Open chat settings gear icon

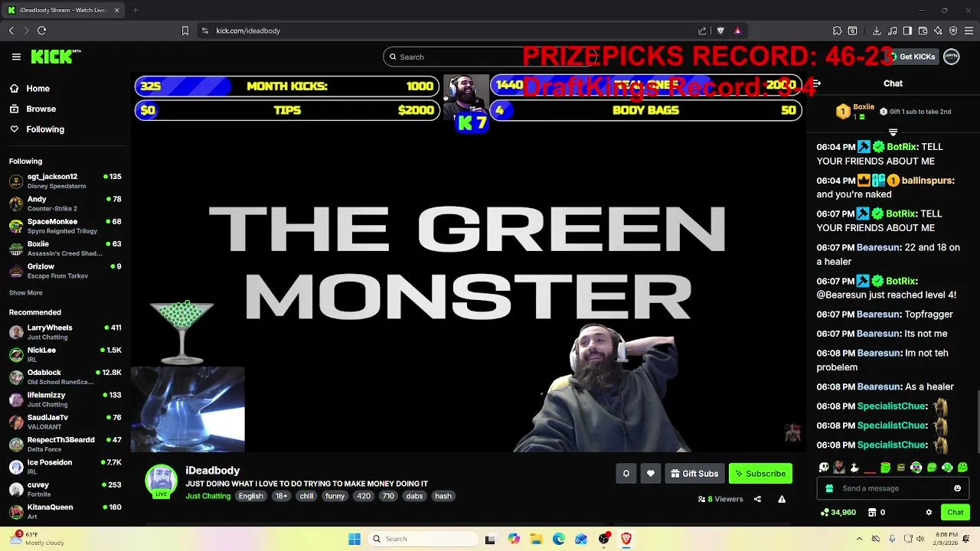click(929, 513)
